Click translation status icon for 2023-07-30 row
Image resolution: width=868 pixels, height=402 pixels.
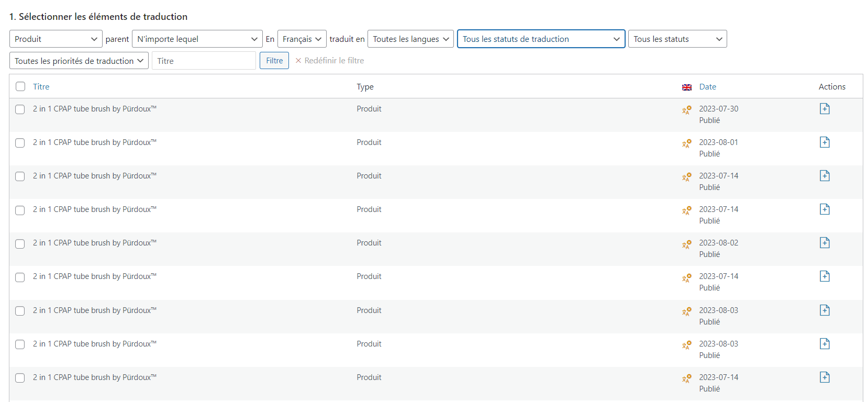coord(687,110)
